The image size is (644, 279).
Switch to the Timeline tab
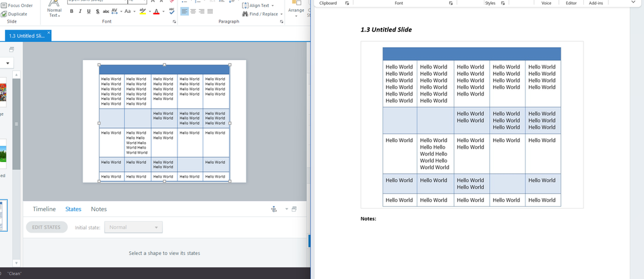pyautogui.click(x=44, y=209)
